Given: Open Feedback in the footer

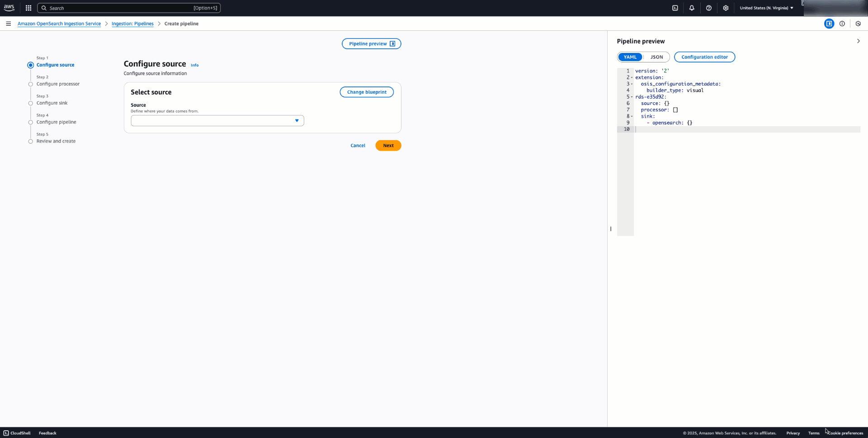Looking at the screenshot, I should (47, 433).
